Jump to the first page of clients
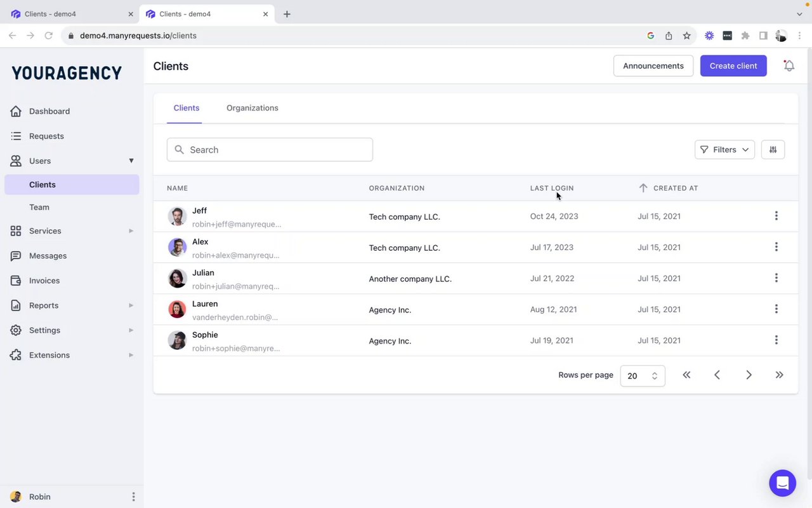 (686, 375)
